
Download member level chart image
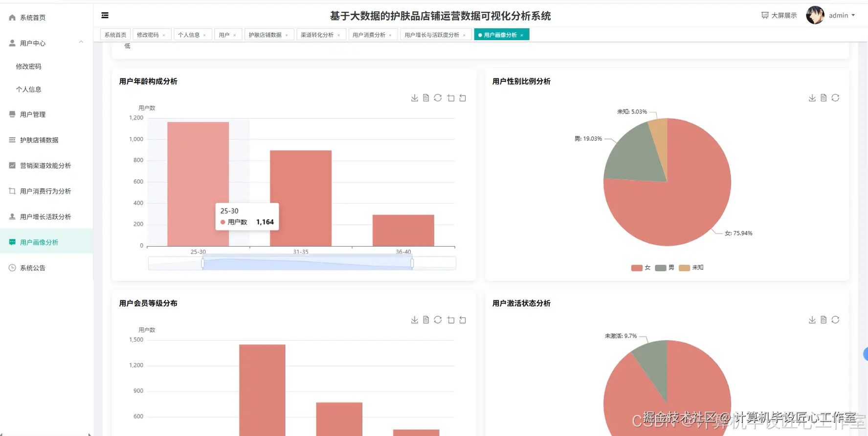[414, 320]
